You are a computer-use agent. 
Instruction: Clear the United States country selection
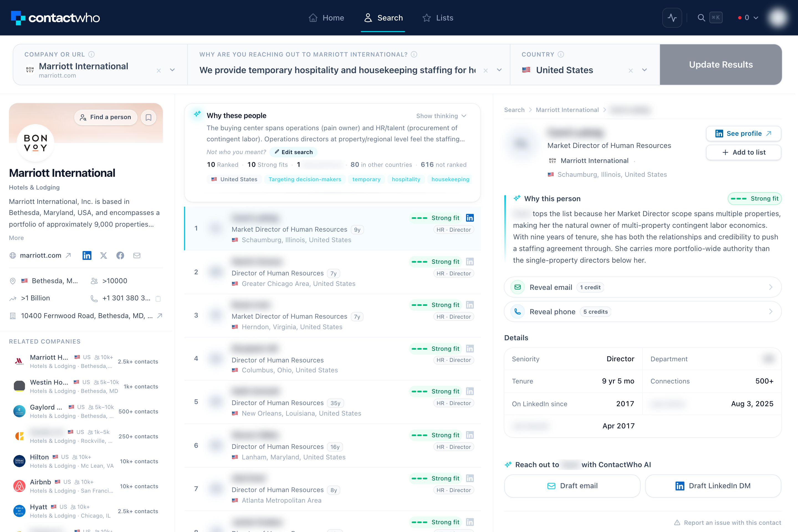point(630,71)
